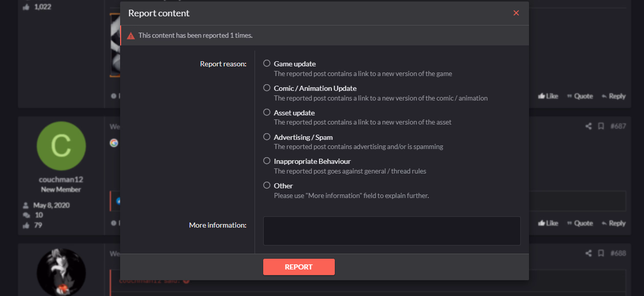Click couchman12's green avatar
644x296 pixels.
61,146
